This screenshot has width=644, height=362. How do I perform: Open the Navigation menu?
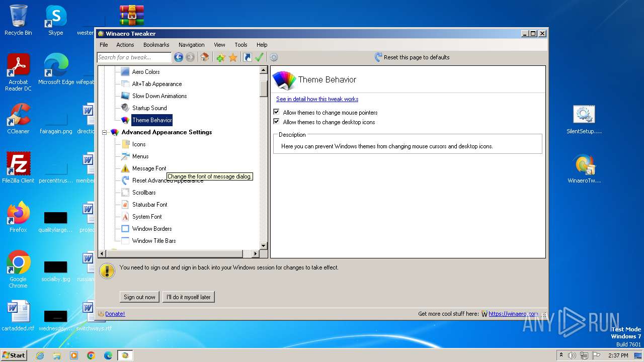(x=192, y=45)
